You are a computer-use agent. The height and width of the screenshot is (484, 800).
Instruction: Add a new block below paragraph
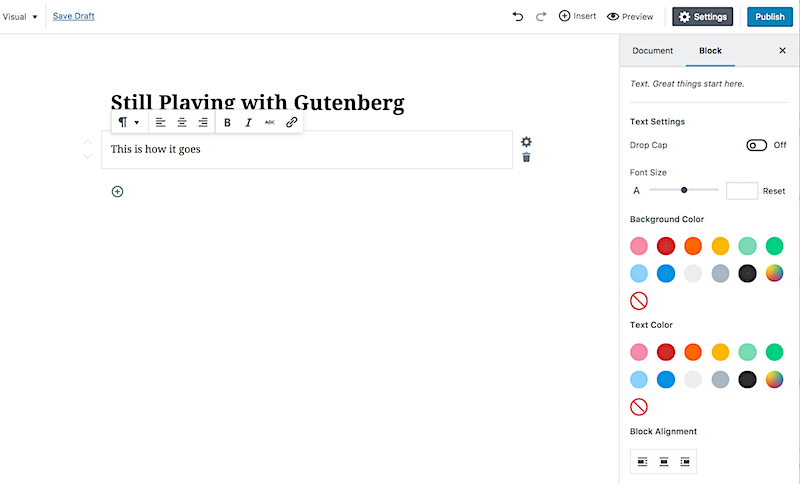(x=117, y=192)
